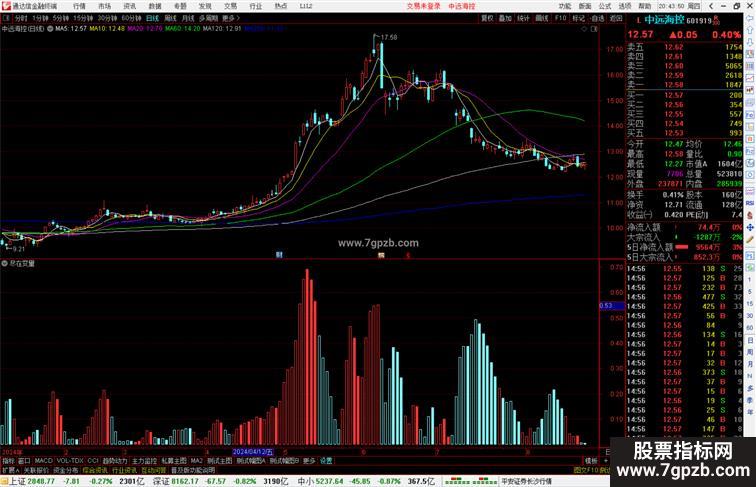
Task: Open the 行情 menu
Action: click(x=79, y=6)
